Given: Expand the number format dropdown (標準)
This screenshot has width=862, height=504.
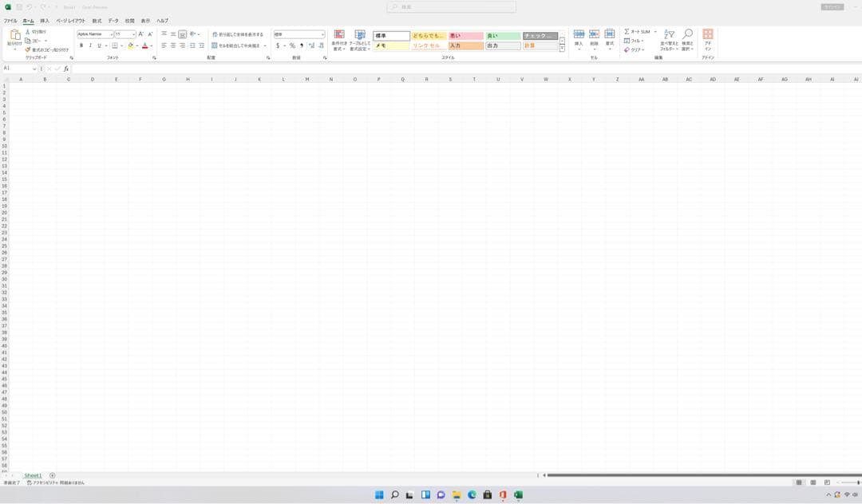Looking at the screenshot, I should click(x=322, y=34).
